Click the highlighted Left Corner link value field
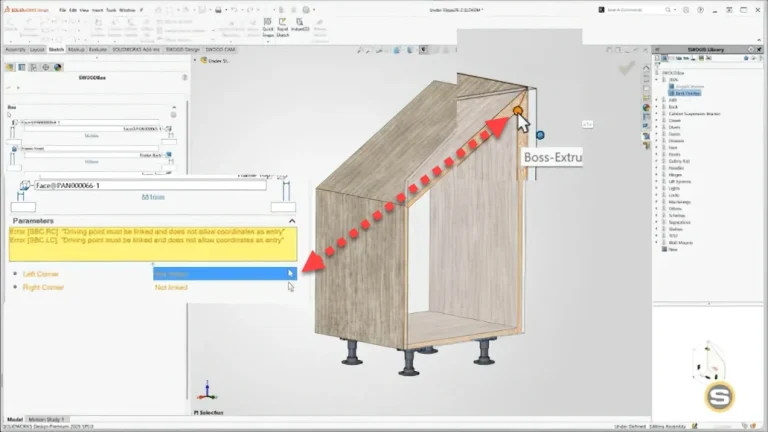Screen dimensions: 768x432 (225, 274)
